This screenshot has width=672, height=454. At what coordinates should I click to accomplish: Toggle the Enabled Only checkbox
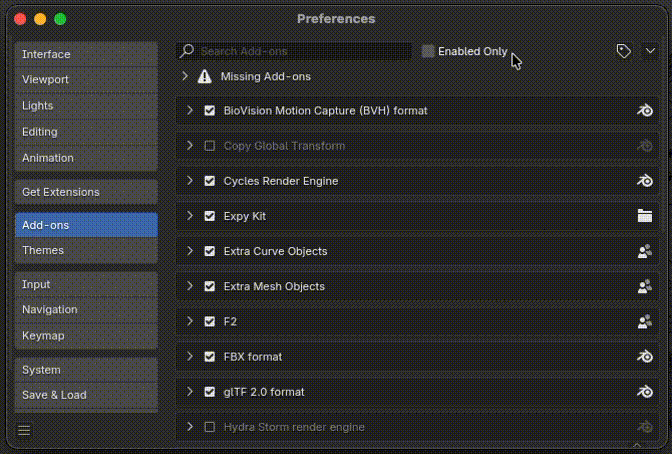tap(428, 51)
